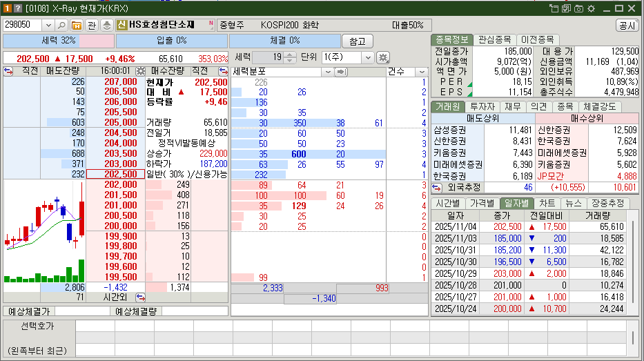Open the 종목 tab

point(565,106)
